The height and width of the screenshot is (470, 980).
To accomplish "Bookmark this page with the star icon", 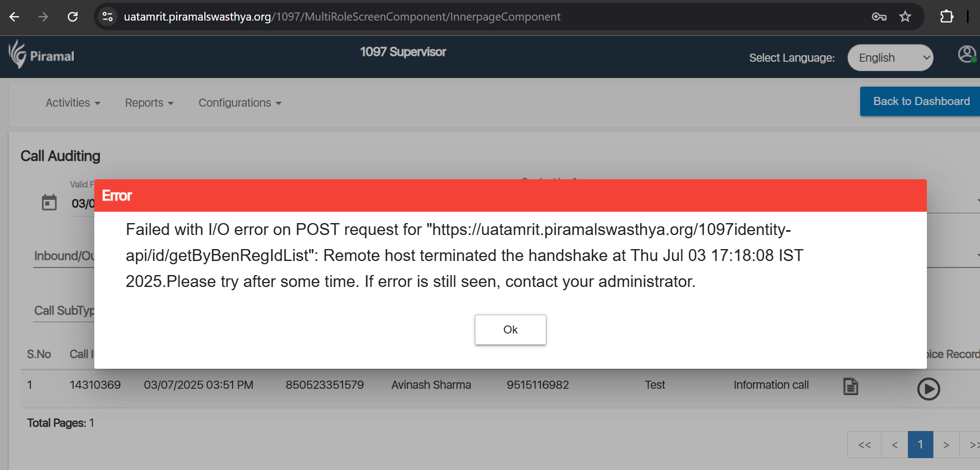I will [905, 17].
